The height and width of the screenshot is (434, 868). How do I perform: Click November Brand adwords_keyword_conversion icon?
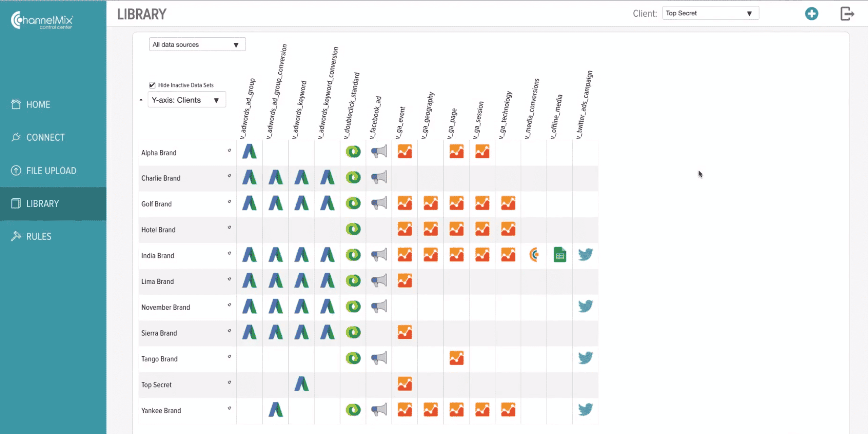[327, 306]
